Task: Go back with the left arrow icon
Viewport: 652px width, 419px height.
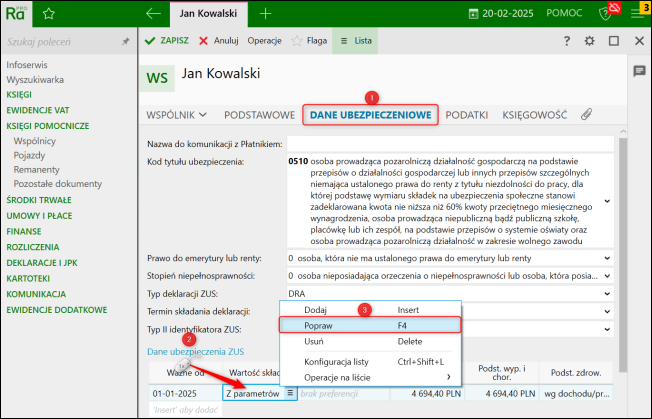Action: click(x=153, y=13)
